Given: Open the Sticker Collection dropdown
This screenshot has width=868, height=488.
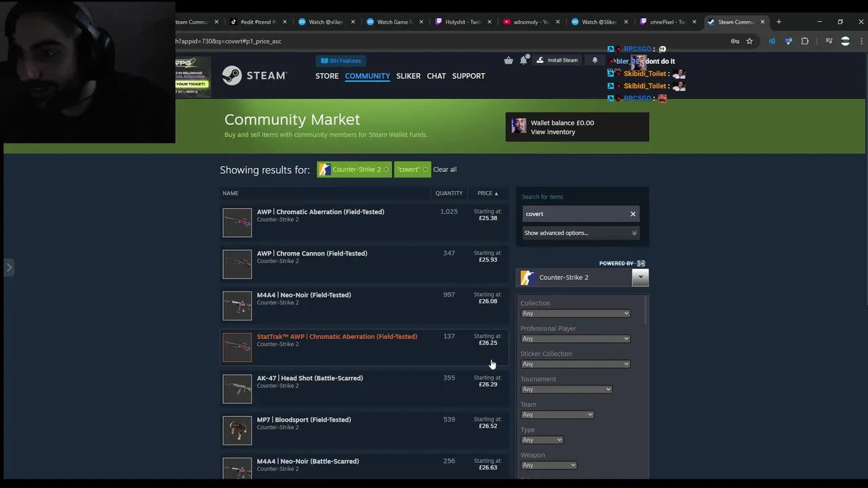Looking at the screenshot, I should [575, 364].
